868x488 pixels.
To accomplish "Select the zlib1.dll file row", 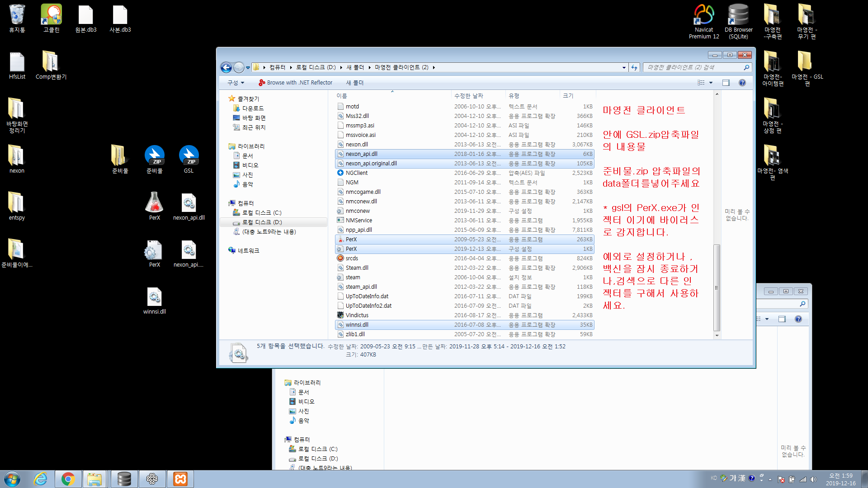I will pos(465,334).
